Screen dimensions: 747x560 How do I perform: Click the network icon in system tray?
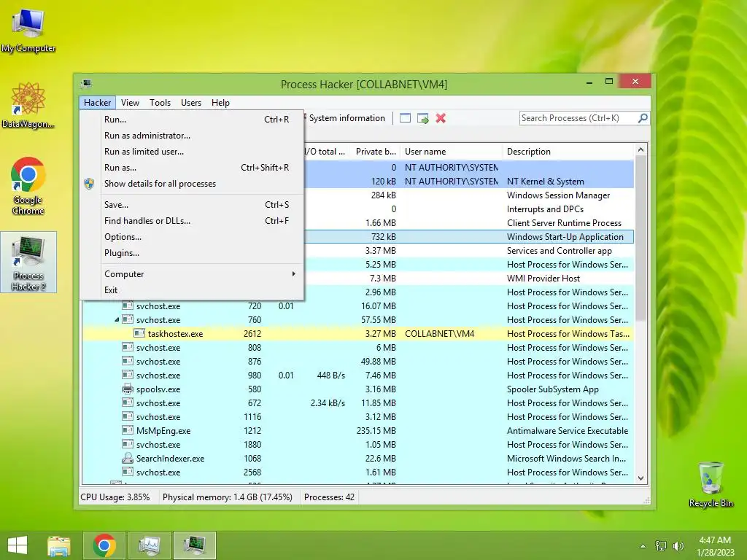661,545
